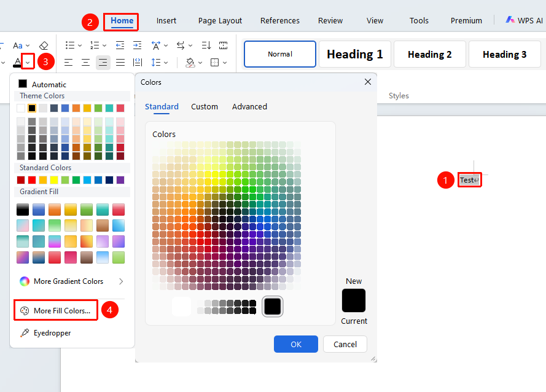The height and width of the screenshot is (392, 546).
Task: Confirm the color with OK
Action: (296, 344)
